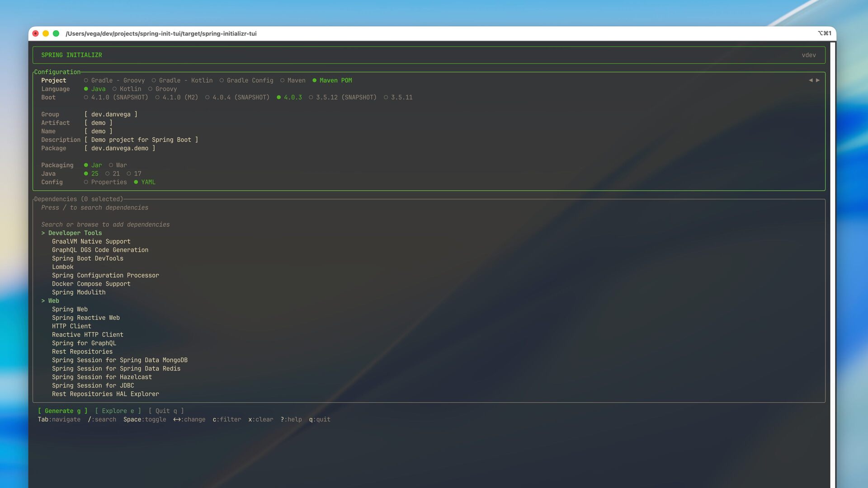The height and width of the screenshot is (488, 868).
Task: Click the Generate g button
Action: pos(62,411)
